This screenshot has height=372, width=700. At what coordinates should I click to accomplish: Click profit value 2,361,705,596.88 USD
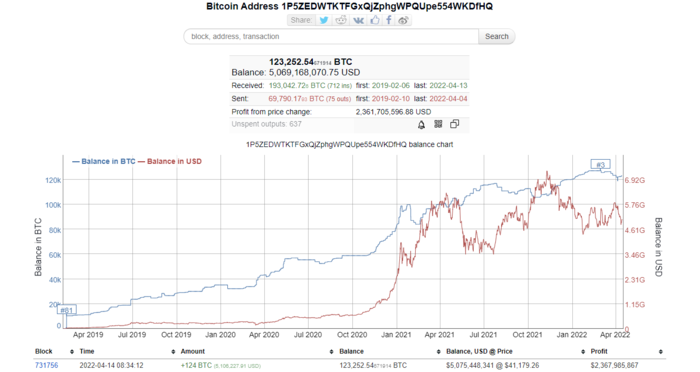point(393,112)
